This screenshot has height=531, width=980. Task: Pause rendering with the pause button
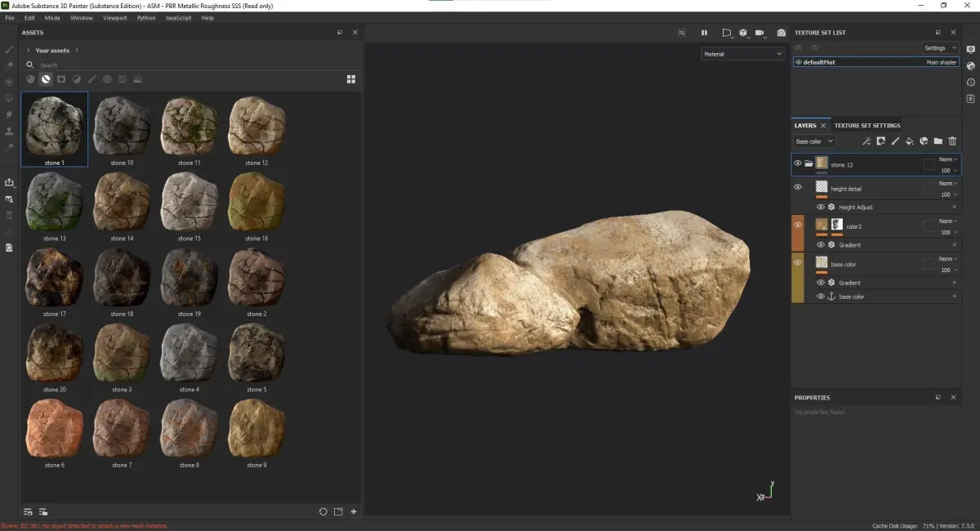(x=704, y=33)
